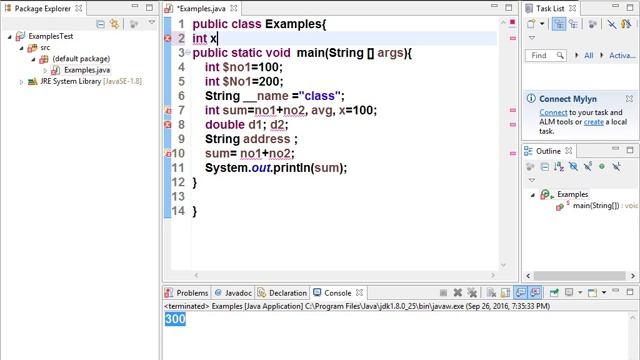This screenshot has width=640, height=360.
Task: Collapse All in Package Explorer toolbar
Action: point(100,24)
